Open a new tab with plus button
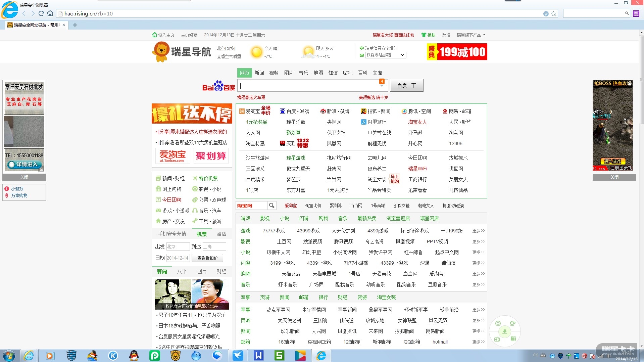The image size is (644, 362). tap(75, 25)
